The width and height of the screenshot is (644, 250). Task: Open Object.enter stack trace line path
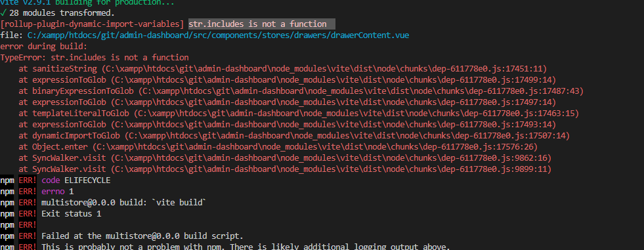click(x=315, y=146)
